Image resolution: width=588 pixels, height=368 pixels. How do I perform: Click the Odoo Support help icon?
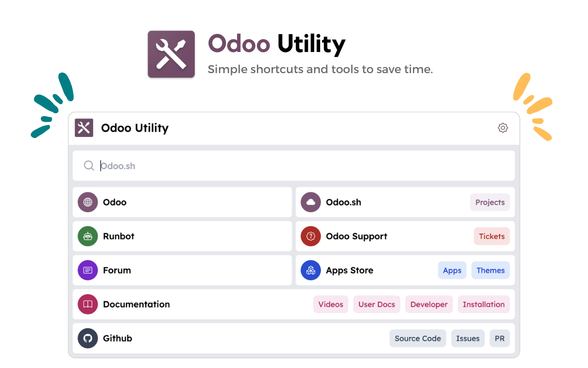(x=311, y=236)
